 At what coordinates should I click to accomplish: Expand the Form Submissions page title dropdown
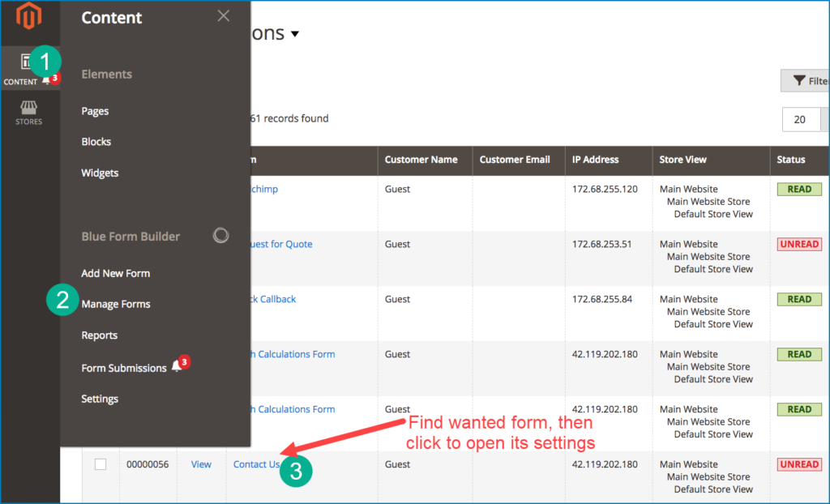click(x=293, y=33)
